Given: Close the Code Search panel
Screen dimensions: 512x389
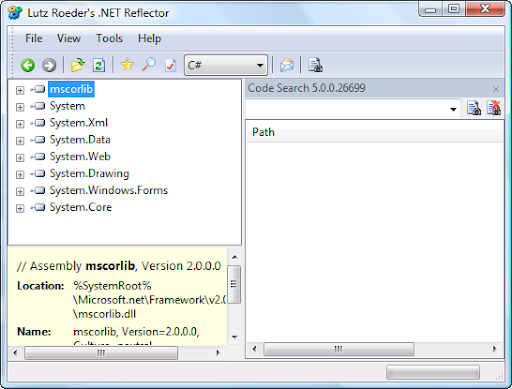Looking at the screenshot, I should tap(496, 89).
